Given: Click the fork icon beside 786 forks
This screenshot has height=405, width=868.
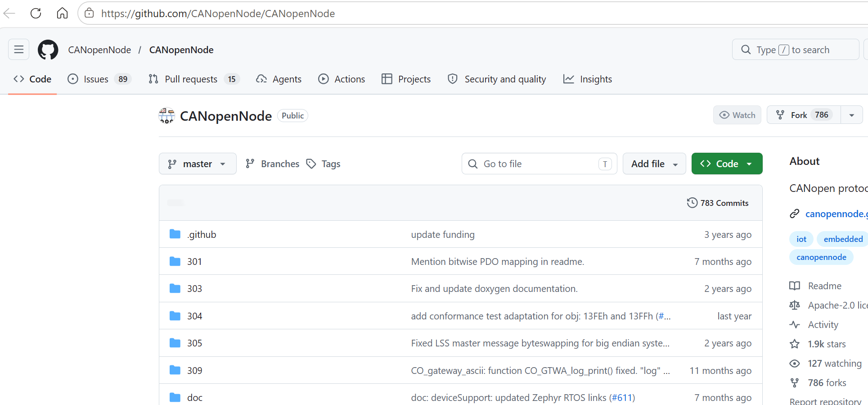Looking at the screenshot, I should point(795,382).
